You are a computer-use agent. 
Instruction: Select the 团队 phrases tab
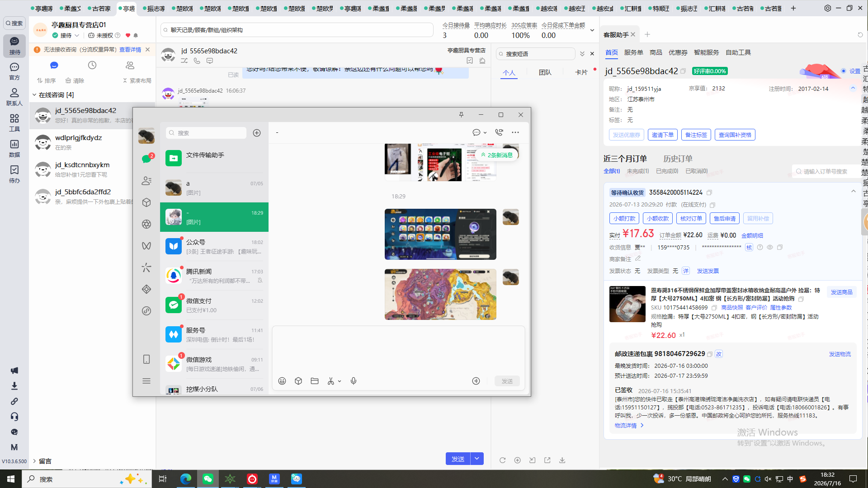click(545, 72)
